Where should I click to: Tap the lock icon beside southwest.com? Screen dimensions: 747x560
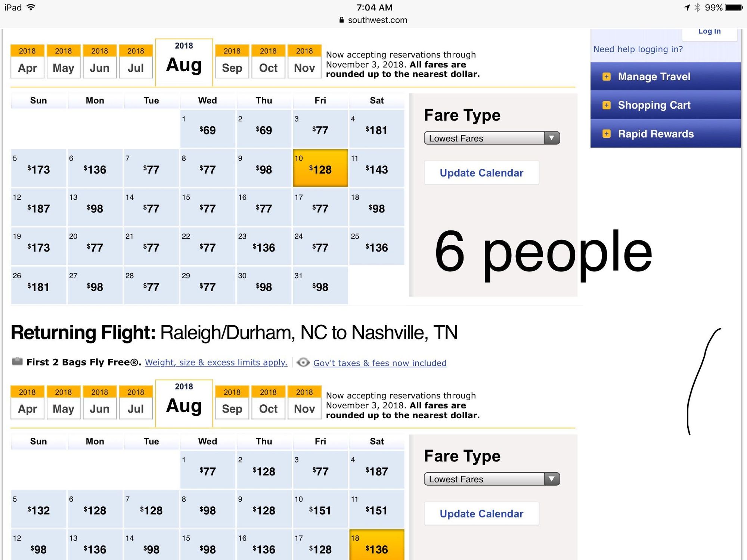pyautogui.click(x=341, y=20)
